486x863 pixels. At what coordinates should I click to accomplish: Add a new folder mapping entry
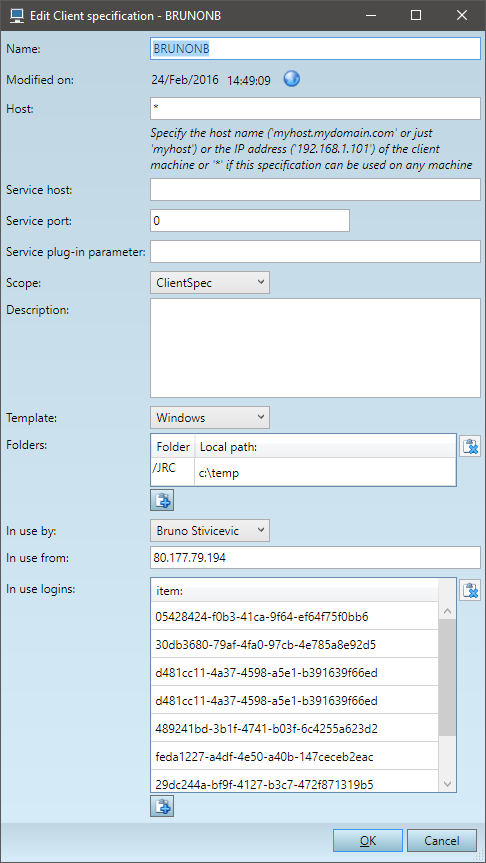[x=162, y=500]
